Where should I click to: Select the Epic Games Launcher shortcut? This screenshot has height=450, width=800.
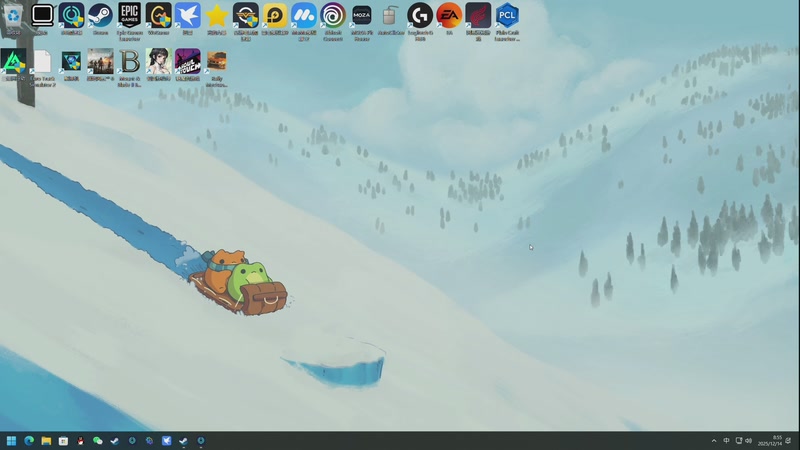pos(130,21)
